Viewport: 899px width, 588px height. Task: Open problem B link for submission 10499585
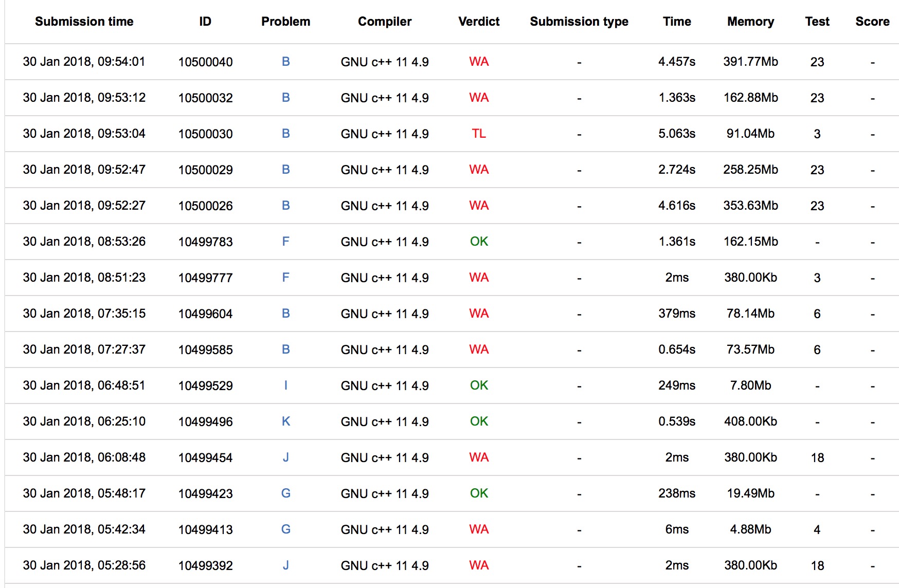[285, 350]
